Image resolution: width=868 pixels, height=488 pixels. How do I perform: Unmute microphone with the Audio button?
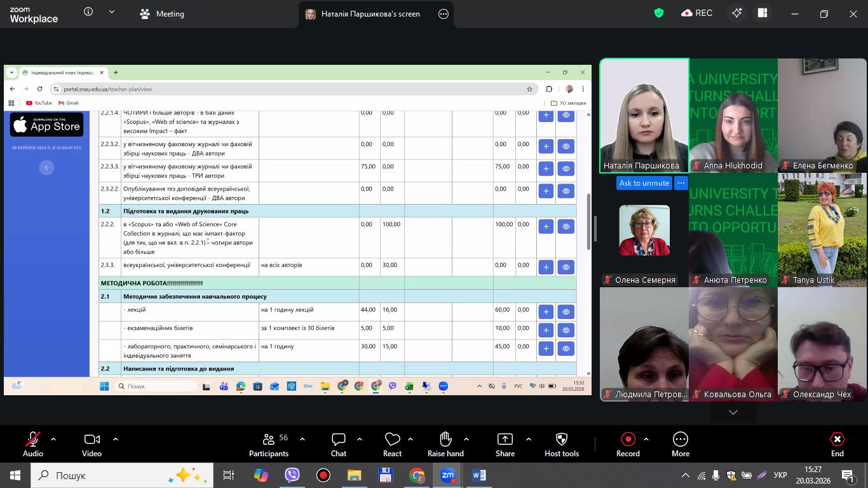[x=33, y=444]
